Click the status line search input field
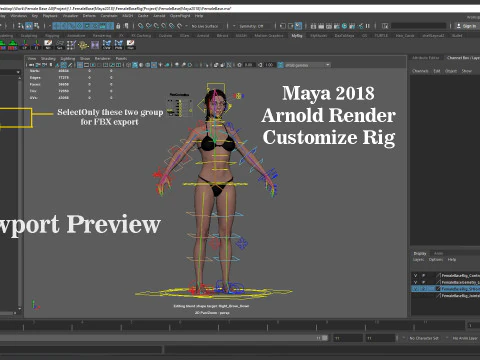The width and height of the screenshot is (480, 360). [419, 26]
